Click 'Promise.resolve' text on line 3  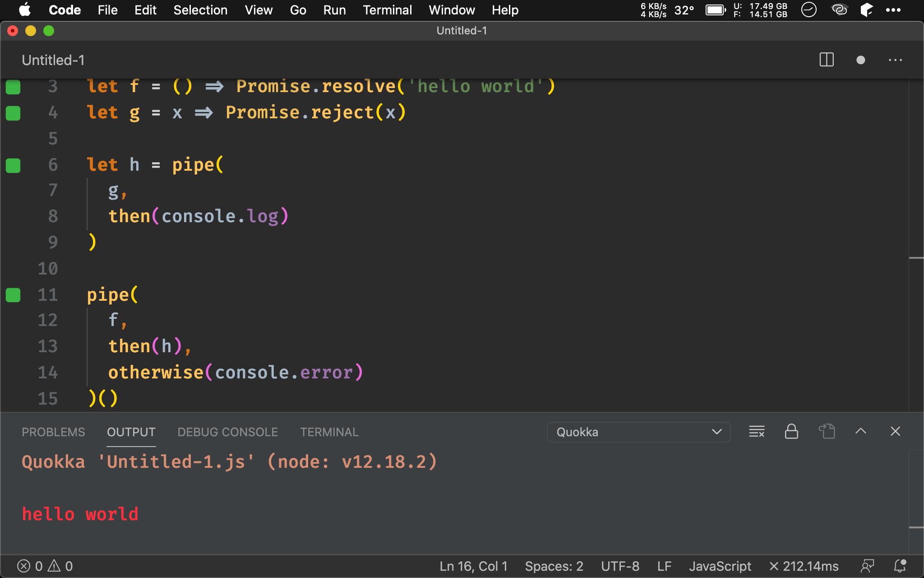coord(316,86)
